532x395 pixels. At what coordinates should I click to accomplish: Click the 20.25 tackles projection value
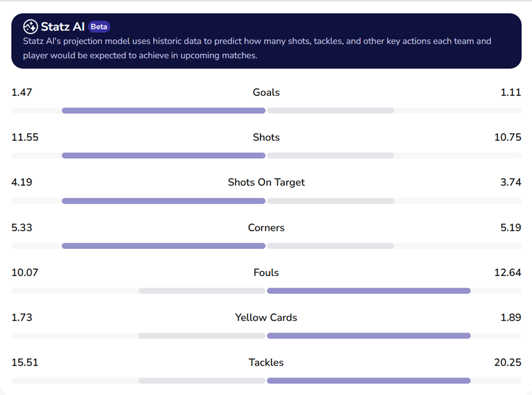507,363
